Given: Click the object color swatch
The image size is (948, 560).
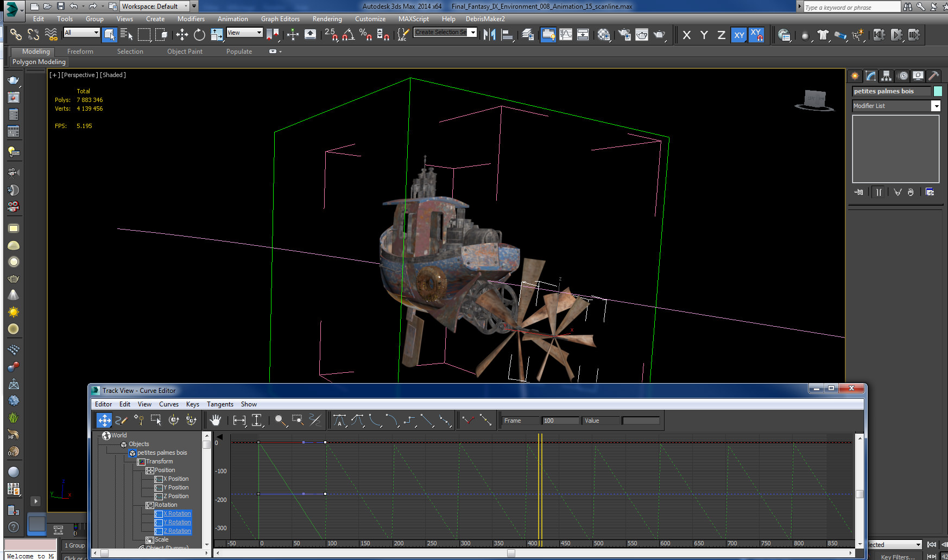Looking at the screenshot, I should point(938,91).
